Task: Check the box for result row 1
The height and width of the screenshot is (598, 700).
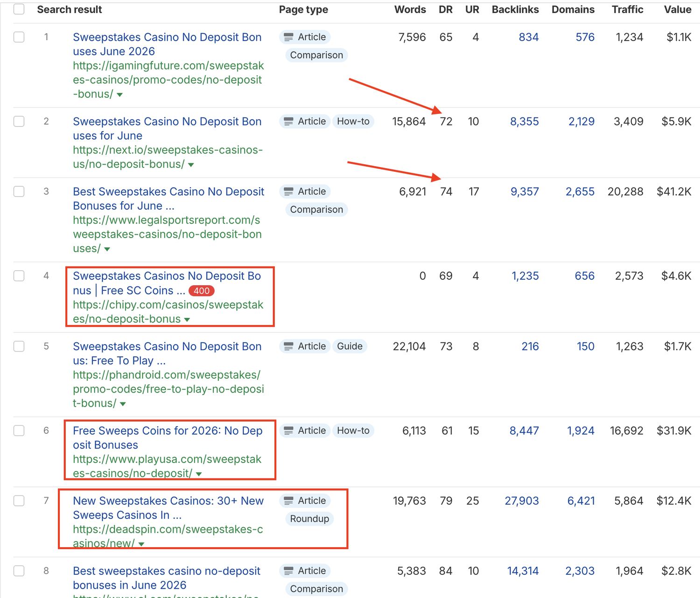Action: tap(19, 37)
